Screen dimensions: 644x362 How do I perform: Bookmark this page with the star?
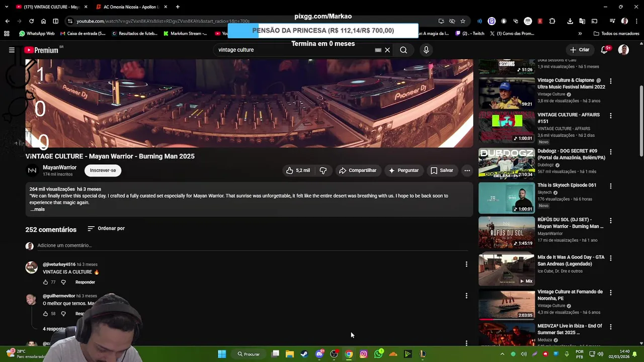[462, 21]
